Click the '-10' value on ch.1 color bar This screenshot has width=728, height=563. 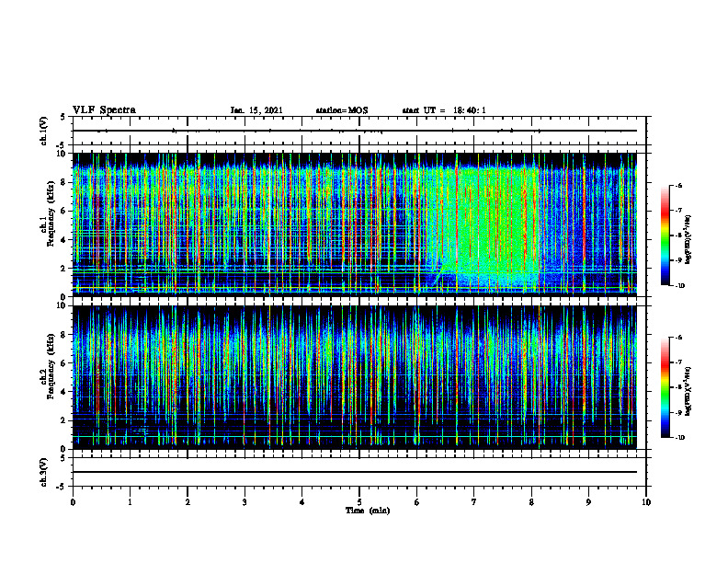point(679,286)
